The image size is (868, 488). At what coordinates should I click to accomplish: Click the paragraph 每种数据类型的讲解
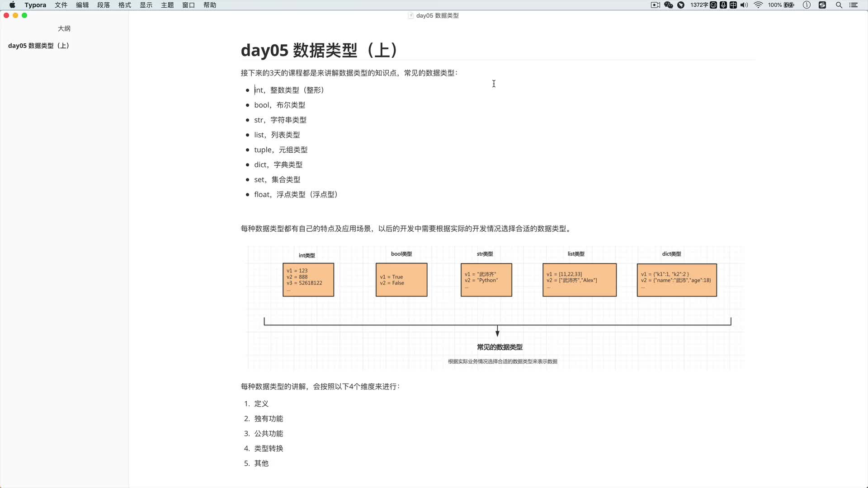click(x=320, y=386)
